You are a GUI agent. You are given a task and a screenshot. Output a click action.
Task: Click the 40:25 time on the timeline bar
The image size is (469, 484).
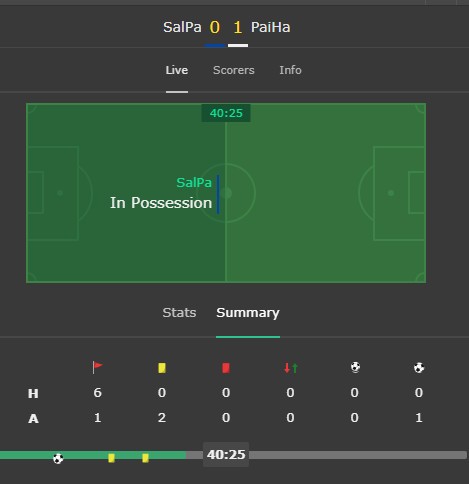point(226,455)
